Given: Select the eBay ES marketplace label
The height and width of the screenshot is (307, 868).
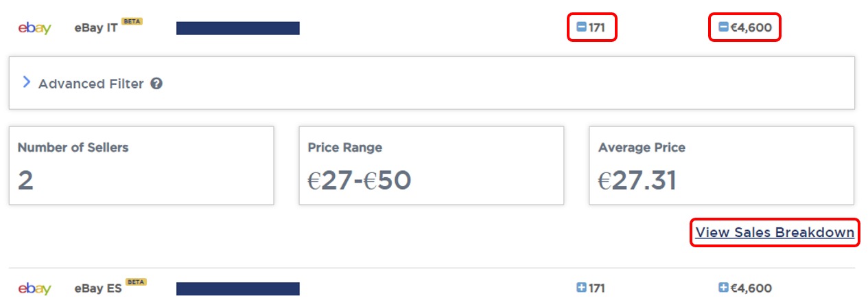Looking at the screenshot, I should pos(98,288).
